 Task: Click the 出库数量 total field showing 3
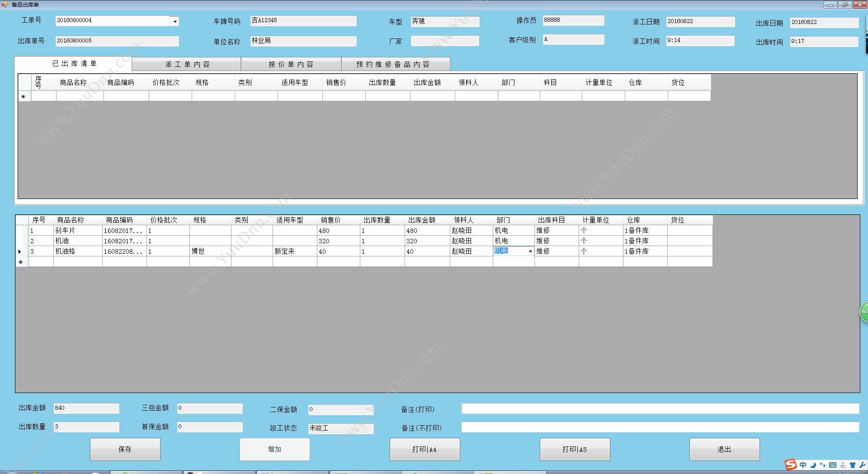(86, 427)
